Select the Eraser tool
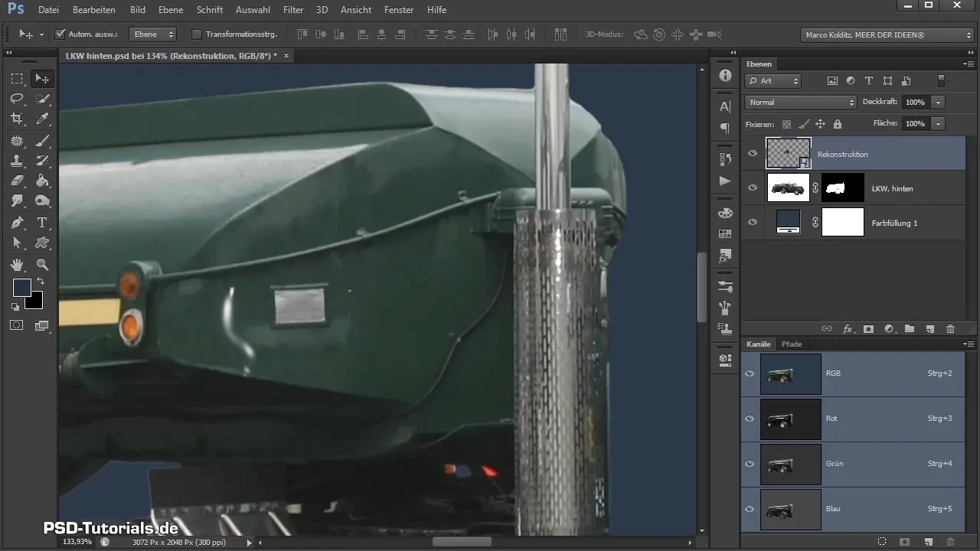This screenshot has height=551, width=980. 17,181
